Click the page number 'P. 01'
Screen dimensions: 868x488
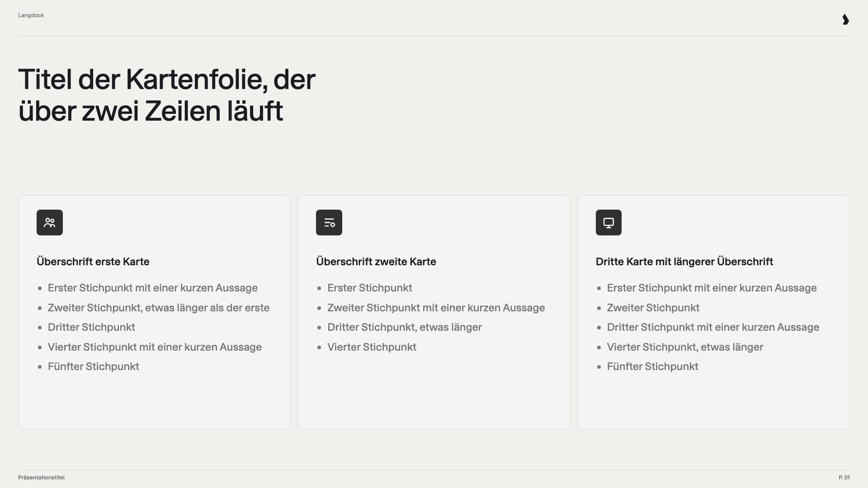[x=844, y=478]
